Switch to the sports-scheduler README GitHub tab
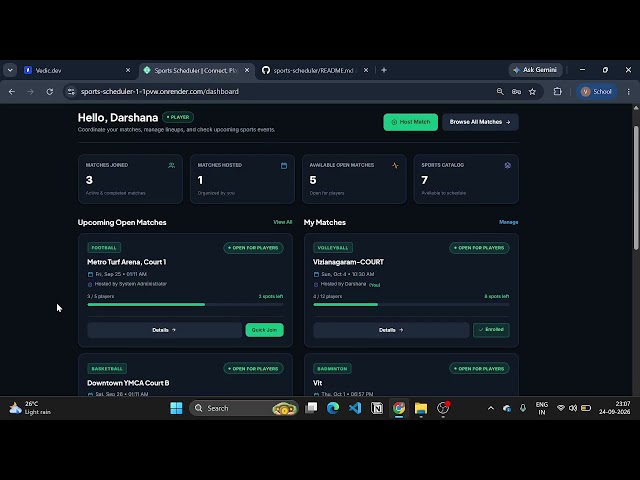640x480 pixels. (x=312, y=70)
